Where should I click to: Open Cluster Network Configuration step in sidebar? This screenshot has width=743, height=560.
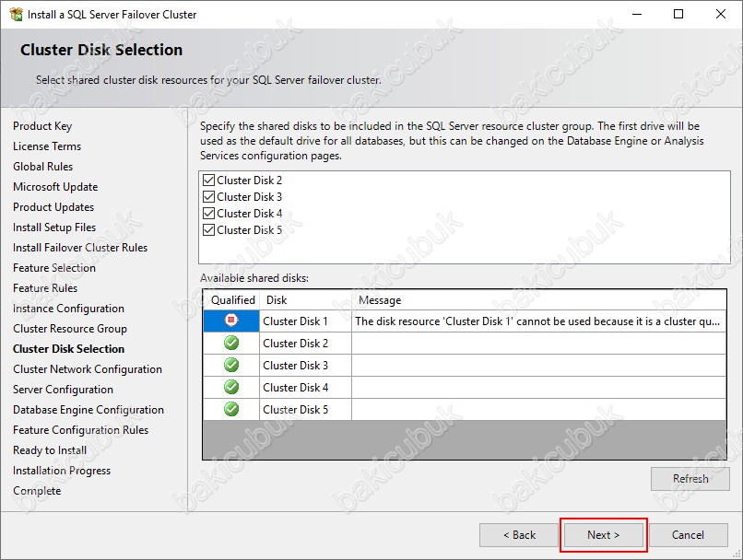coord(88,369)
